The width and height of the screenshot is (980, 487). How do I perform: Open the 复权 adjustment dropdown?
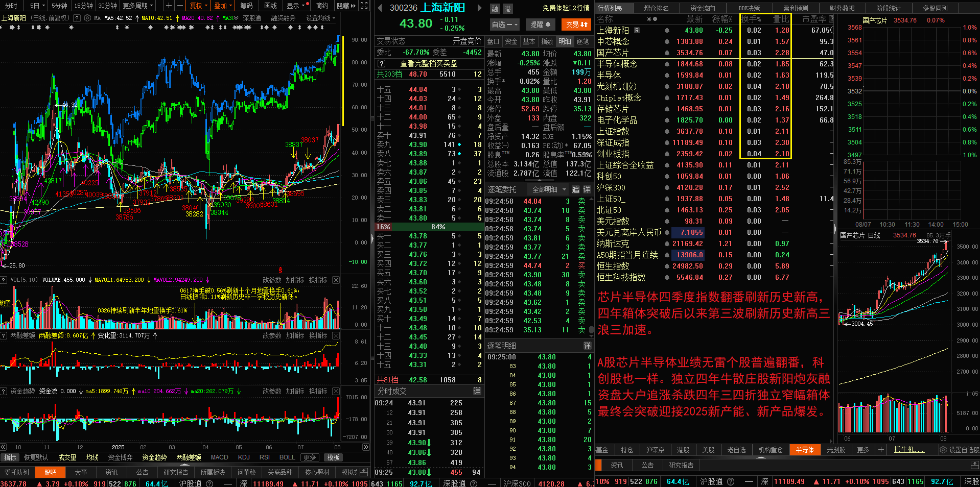pyautogui.click(x=198, y=6)
